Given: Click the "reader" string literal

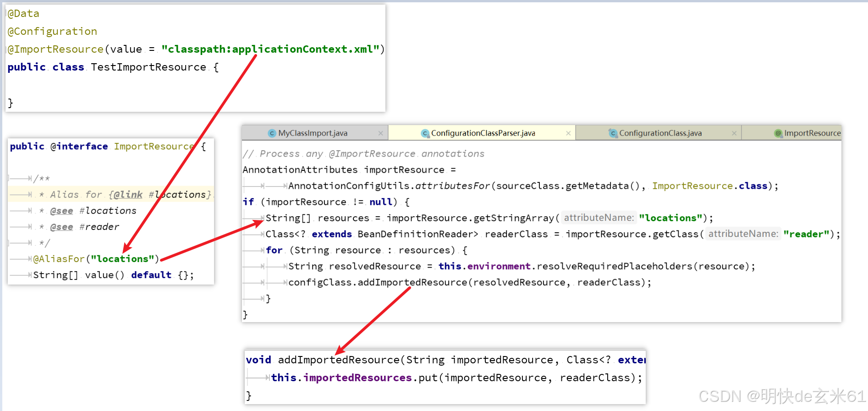Looking at the screenshot, I should [x=807, y=234].
